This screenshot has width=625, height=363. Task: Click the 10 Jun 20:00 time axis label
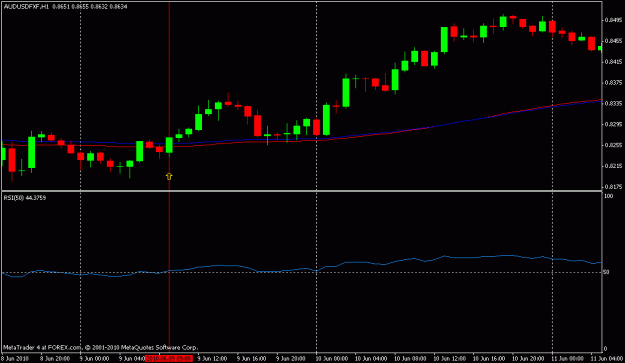tap(528, 359)
